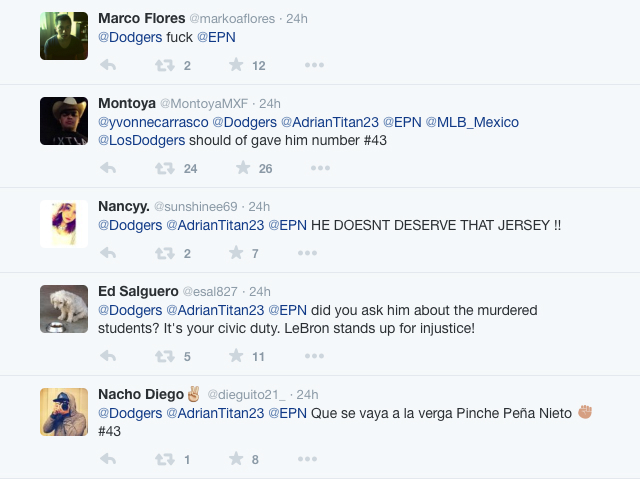
Task: Favorite Marco Flores's tweet with star
Action: pyautogui.click(x=236, y=66)
